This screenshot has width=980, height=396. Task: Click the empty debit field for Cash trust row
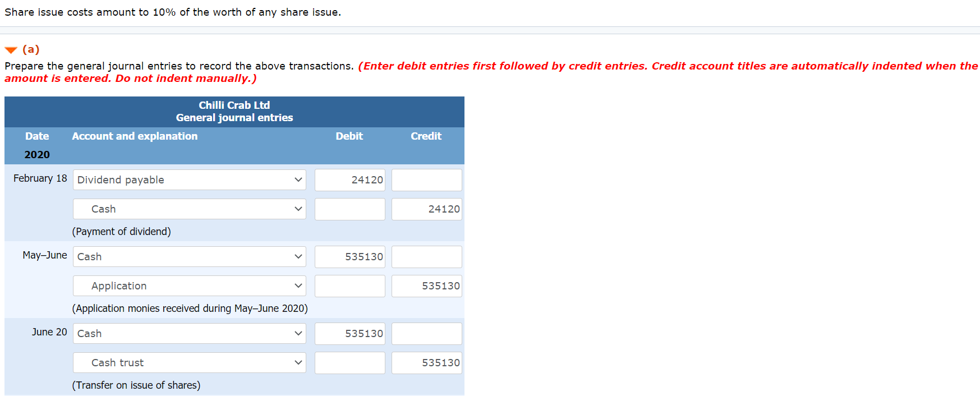(350, 362)
